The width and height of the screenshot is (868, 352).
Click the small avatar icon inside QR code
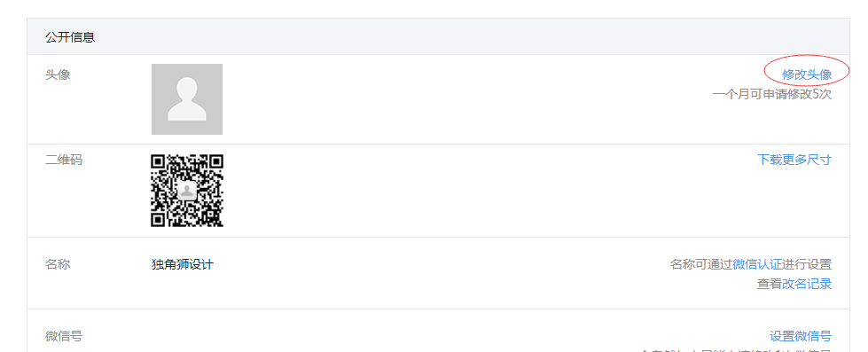coord(187,191)
